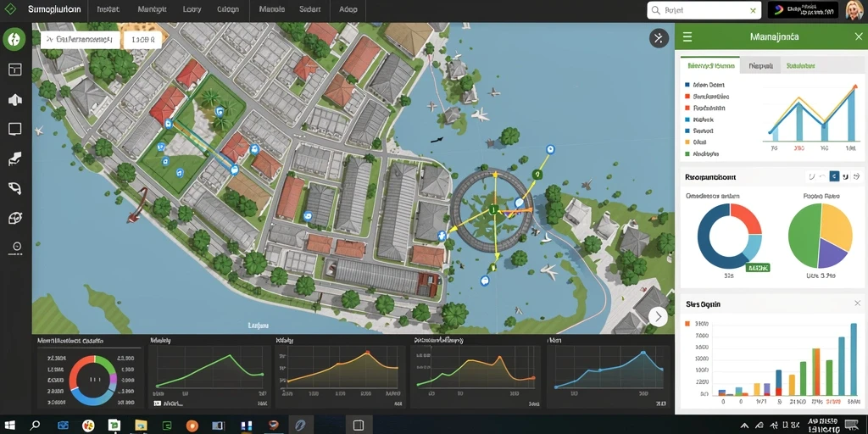Open the hamburger menu in green panel header
868x434 pixels.
click(687, 37)
